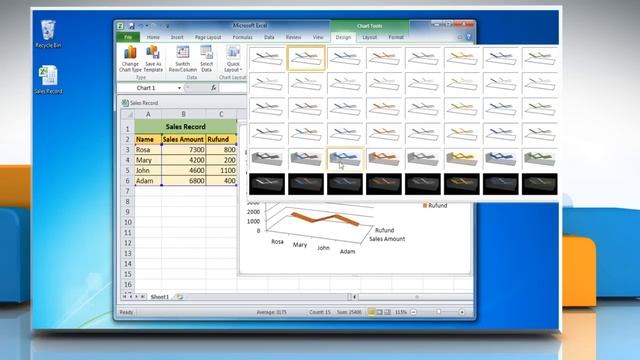Switch to Page Break Preview in status bar
Viewport: 640px width, 360px height.
click(387, 312)
